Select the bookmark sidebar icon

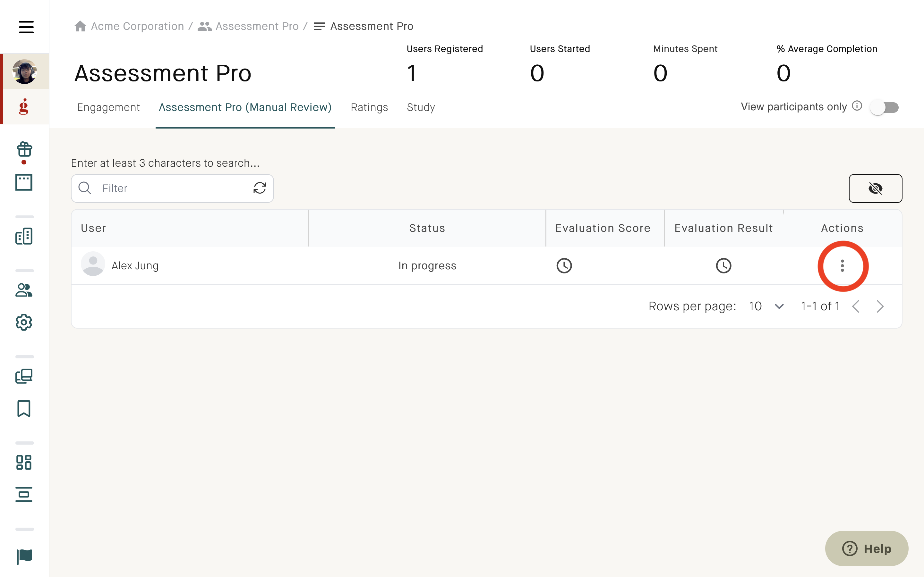coord(24,408)
